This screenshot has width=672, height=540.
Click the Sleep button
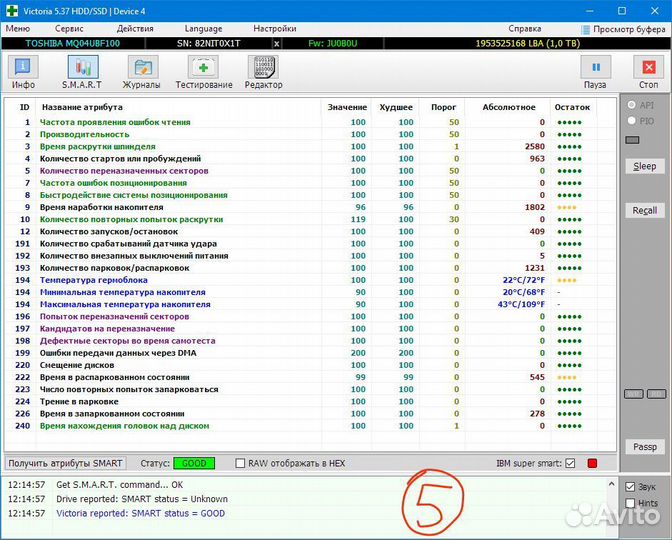tap(644, 166)
